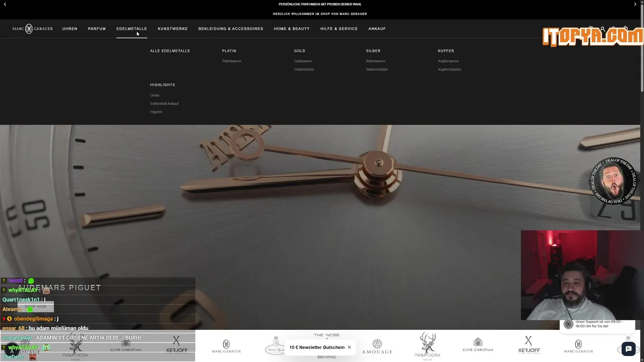This screenshot has width=644, height=362.
Task: Open Figuren under Highlights
Action: point(156,112)
